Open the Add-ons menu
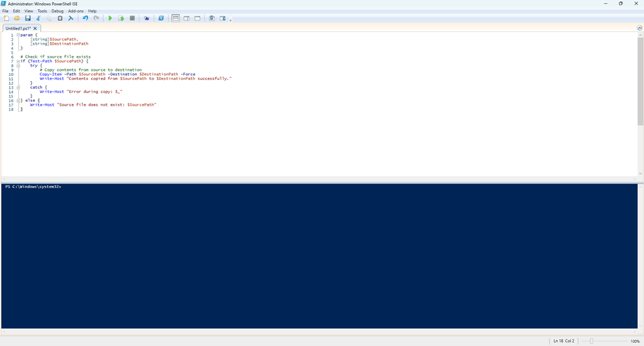 (76, 11)
